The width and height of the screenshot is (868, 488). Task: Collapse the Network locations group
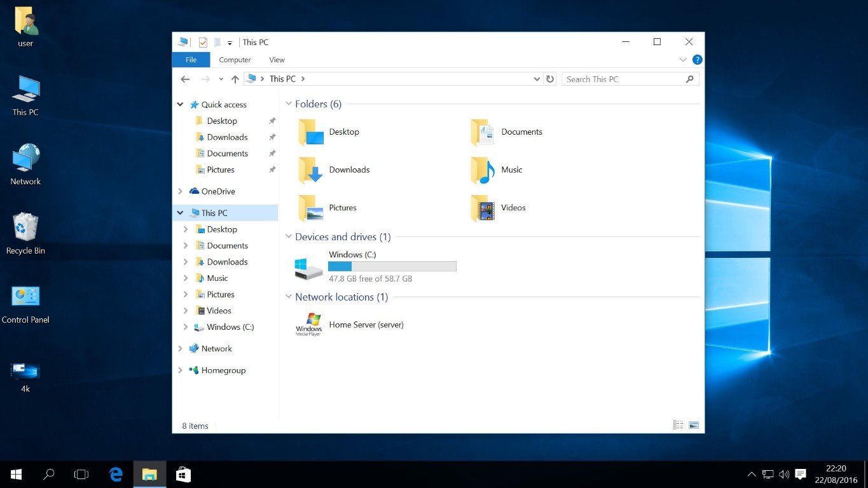289,297
